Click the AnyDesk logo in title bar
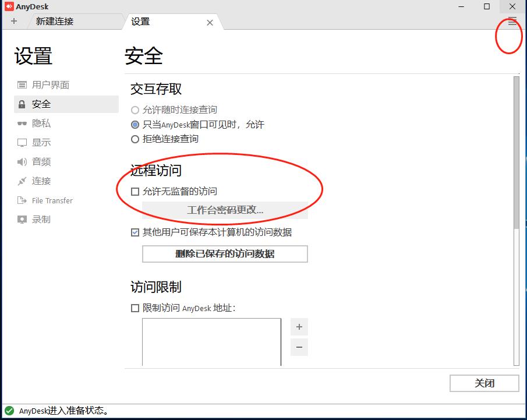This screenshot has height=420, width=527. click(x=9, y=6)
